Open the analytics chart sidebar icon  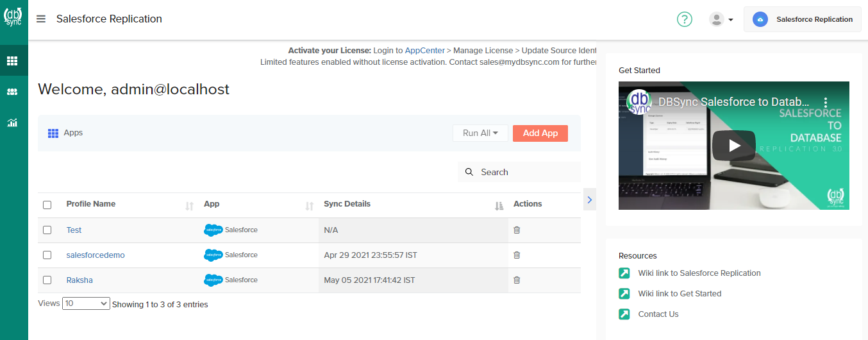pyautogui.click(x=12, y=123)
